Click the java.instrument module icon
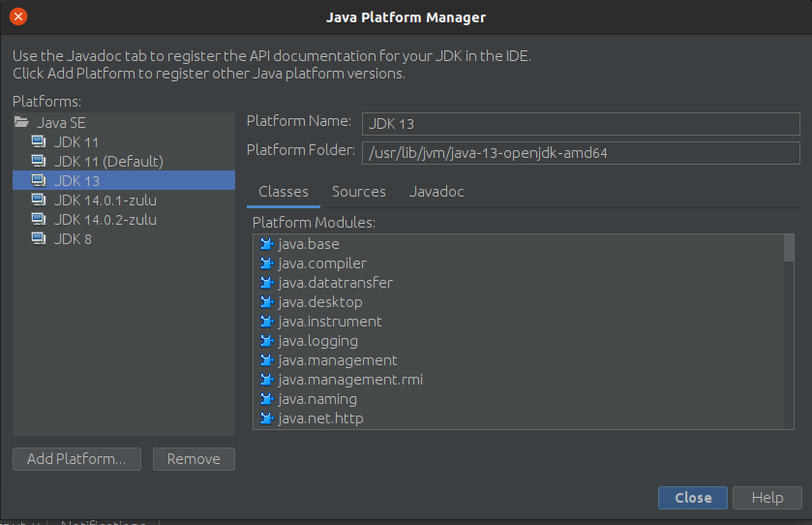Screen dimensions: 812x525 [267, 322]
